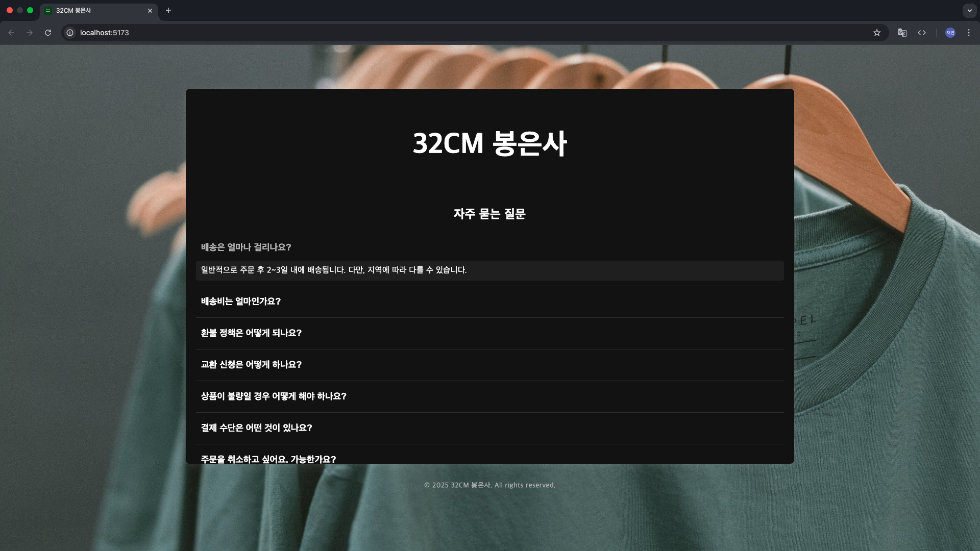Reload the page with refresh icon
The width and height of the screenshot is (980, 551).
[48, 33]
